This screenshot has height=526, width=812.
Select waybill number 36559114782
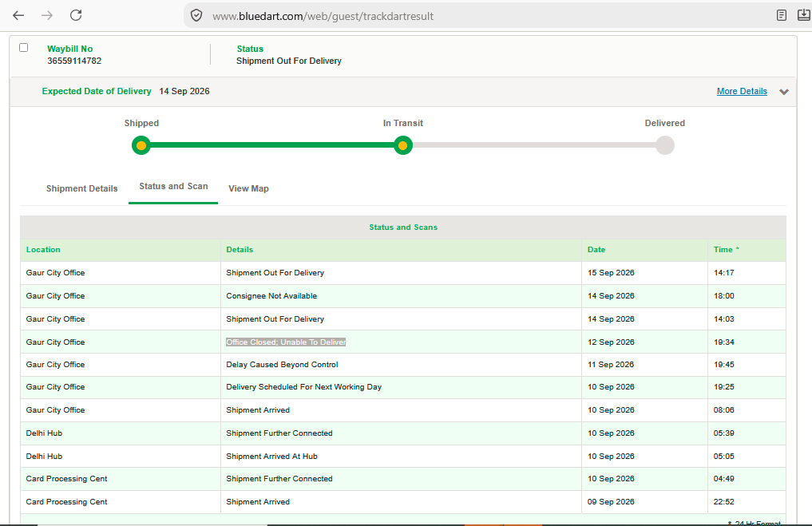coord(74,61)
